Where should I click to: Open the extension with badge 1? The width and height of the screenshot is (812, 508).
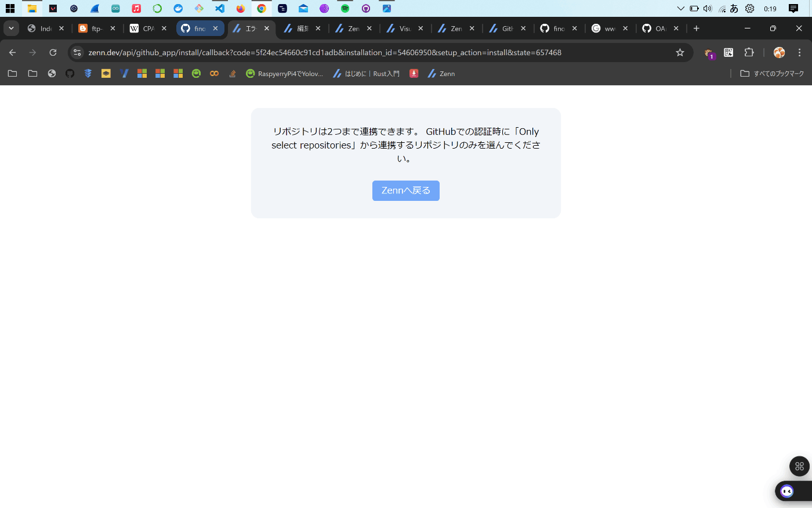pos(709,53)
